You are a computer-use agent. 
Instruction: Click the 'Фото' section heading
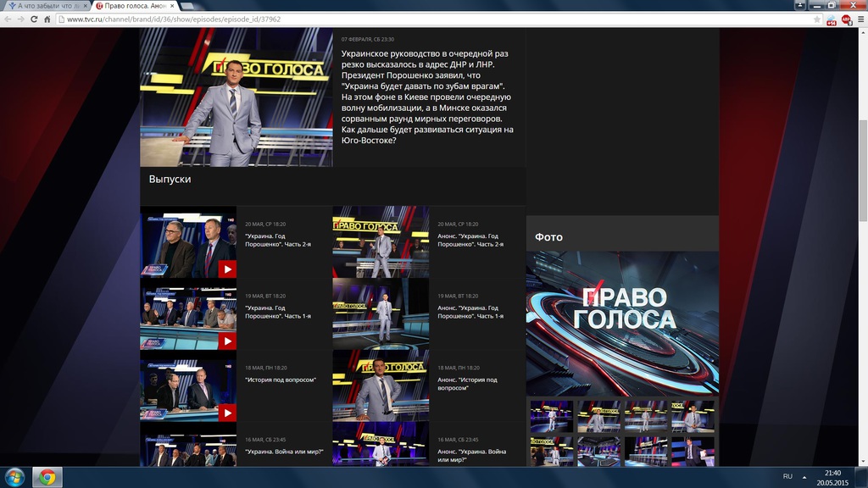pyautogui.click(x=548, y=237)
